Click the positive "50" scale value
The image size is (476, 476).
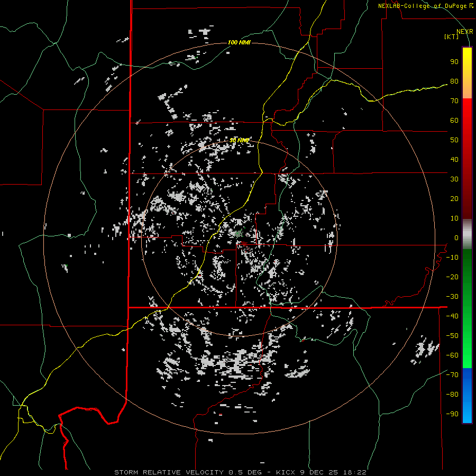(x=454, y=140)
